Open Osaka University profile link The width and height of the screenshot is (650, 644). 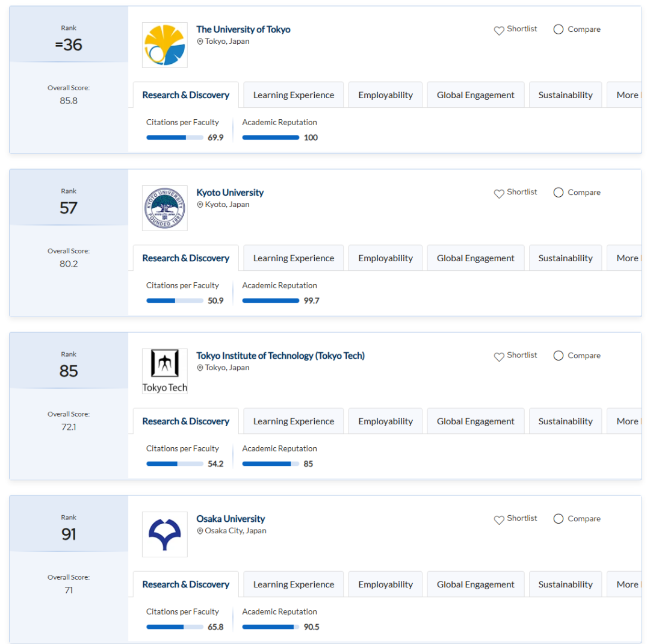(x=231, y=519)
